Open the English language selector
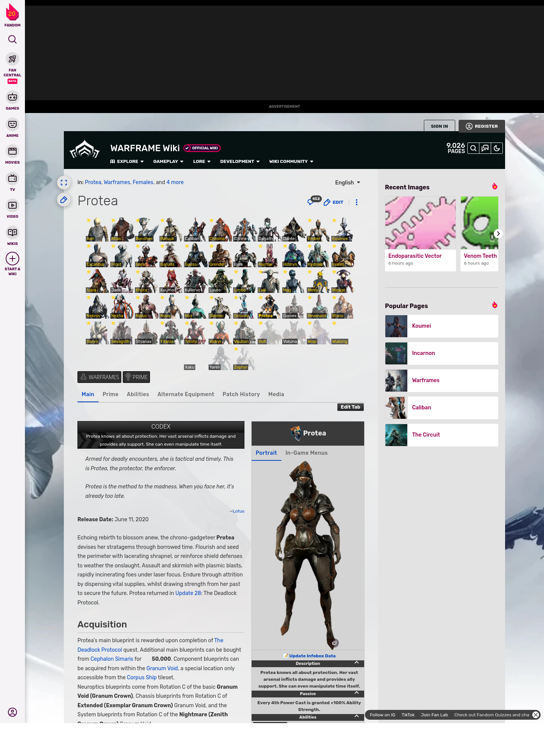 click(348, 183)
